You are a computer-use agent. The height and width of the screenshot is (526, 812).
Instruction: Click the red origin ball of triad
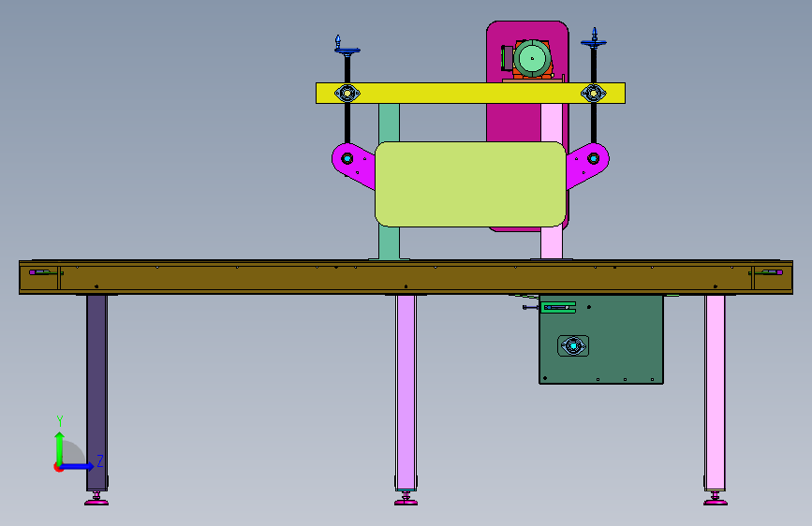point(58,467)
